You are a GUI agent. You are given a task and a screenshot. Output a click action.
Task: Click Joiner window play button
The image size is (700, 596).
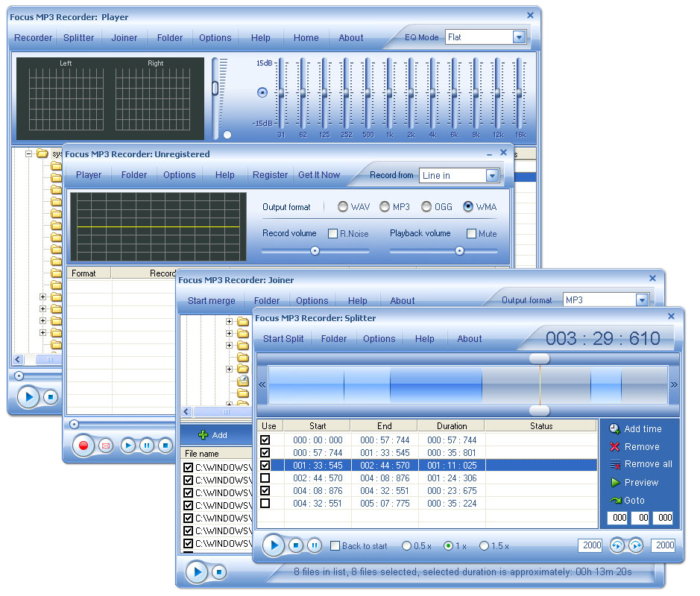(197, 571)
